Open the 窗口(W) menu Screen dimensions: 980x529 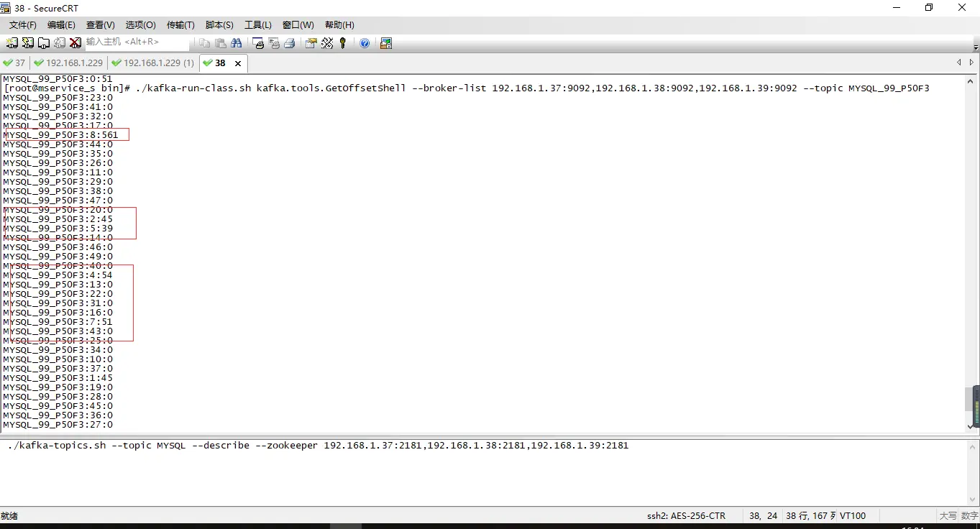click(298, 25)
